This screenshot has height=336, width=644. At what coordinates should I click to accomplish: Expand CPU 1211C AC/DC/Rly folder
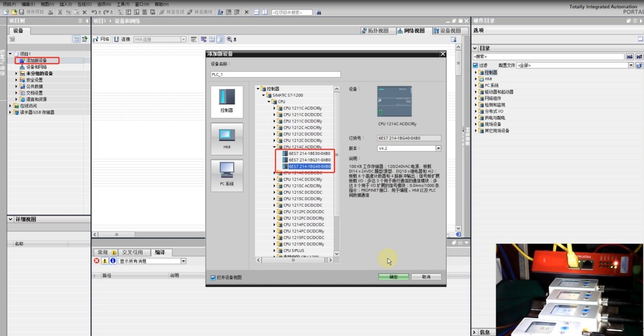275,108
